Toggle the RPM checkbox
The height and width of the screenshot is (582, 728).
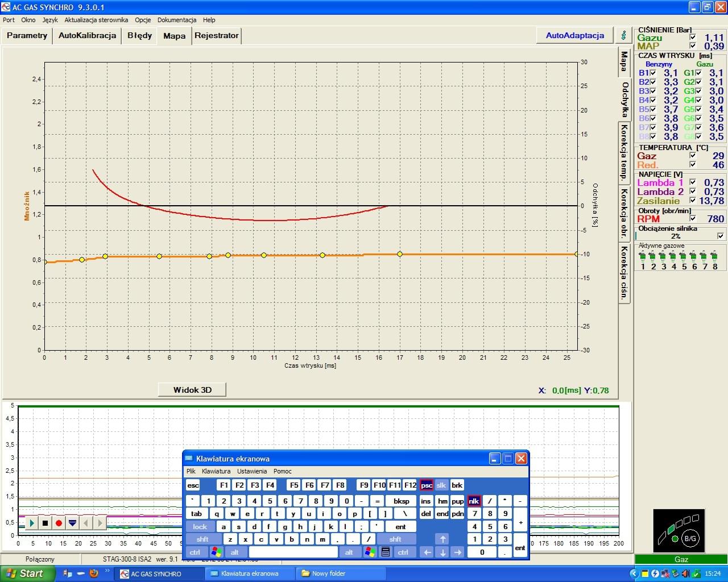pos(693,219)
